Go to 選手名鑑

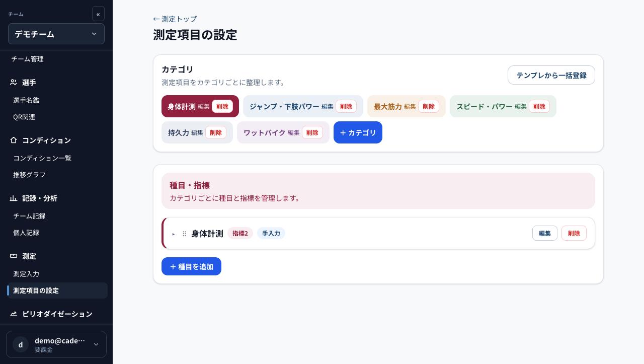click(x=26, y=100)
